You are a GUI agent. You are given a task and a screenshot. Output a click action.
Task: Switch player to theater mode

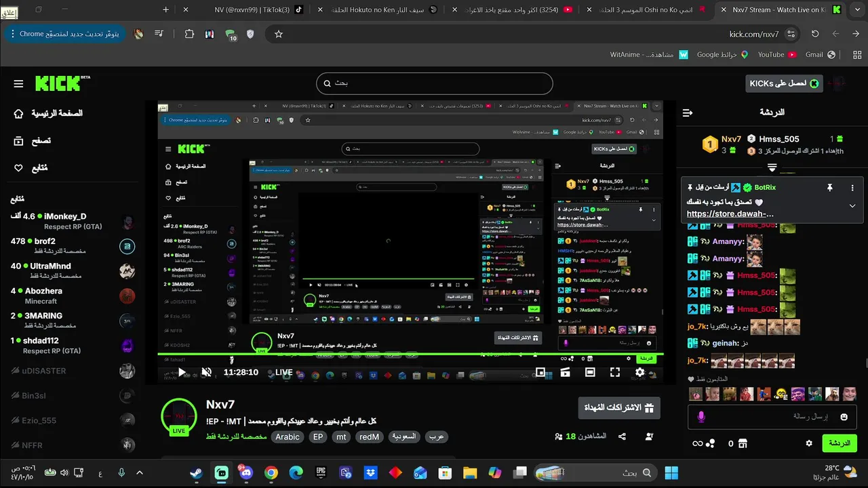coord(590,372)
